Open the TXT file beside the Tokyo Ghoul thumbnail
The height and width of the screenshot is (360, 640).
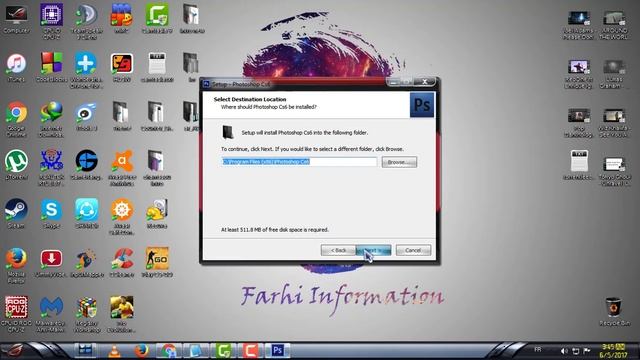pos(579,165)
